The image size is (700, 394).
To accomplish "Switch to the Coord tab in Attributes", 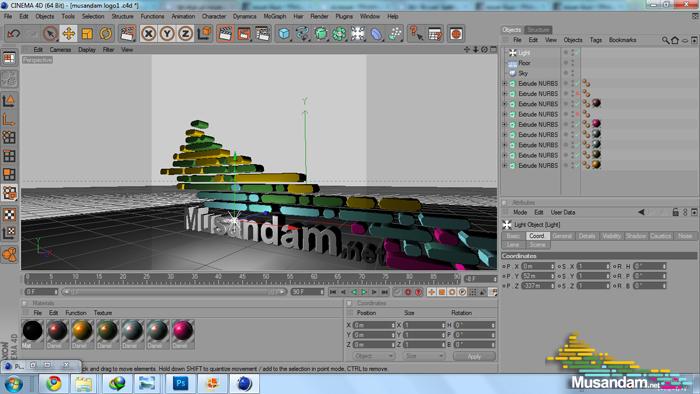I will pyautogui.click(x=537, y=236).
